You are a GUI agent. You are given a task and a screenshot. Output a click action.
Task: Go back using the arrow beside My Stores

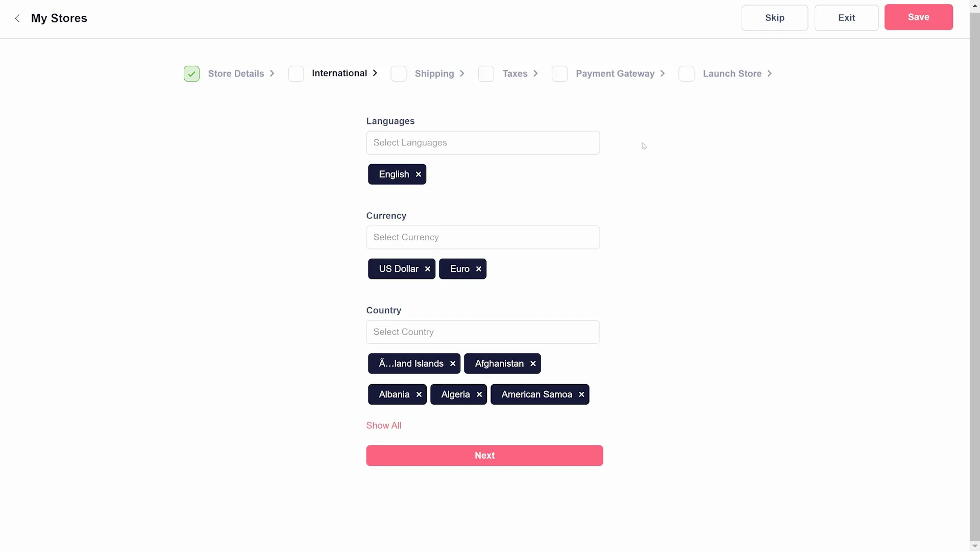pyautogui.click(x=17, y=18)
